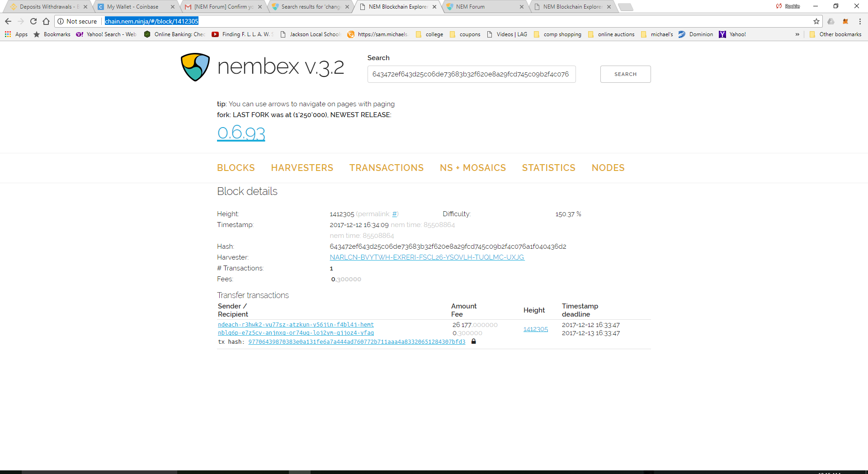Select the block hash text 643472ef…
Image resolution: width=868 pixels, height=474 pixels.
(x=448, y=246)
